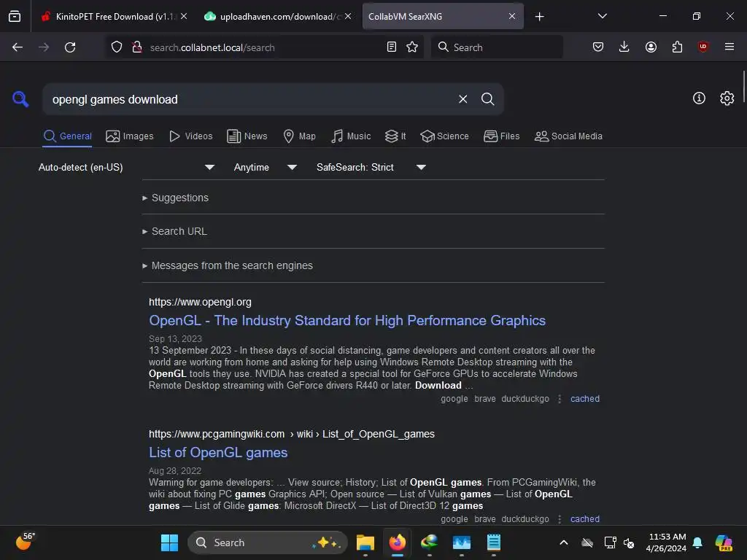Open the weather widget showing 56°
This screenshot has height=560, width=747.
[x=26, y=542]
